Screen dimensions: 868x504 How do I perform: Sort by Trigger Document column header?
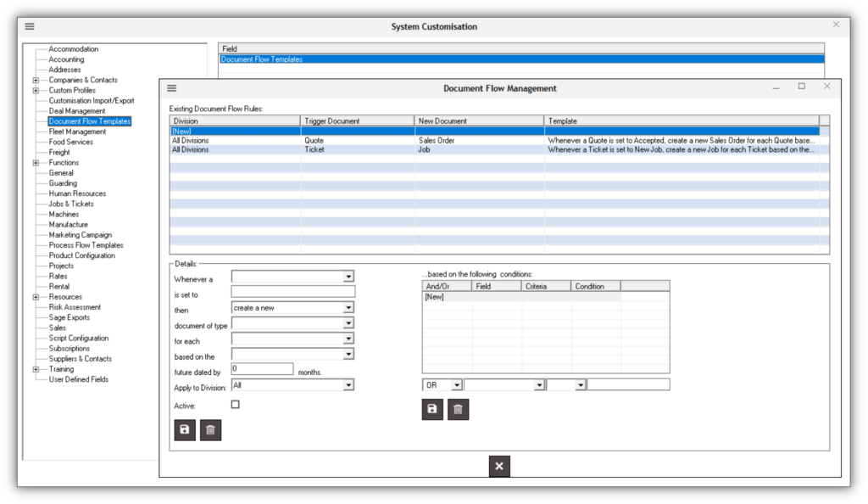[x=358, y=120]
